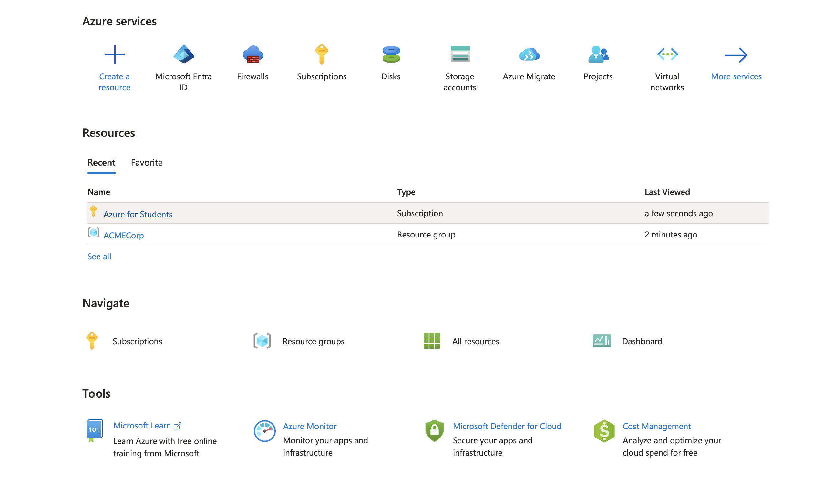833x504 pixels.
Task: Open the Cost Management tool
Action: pyautogui.click(x=656, y=426)
